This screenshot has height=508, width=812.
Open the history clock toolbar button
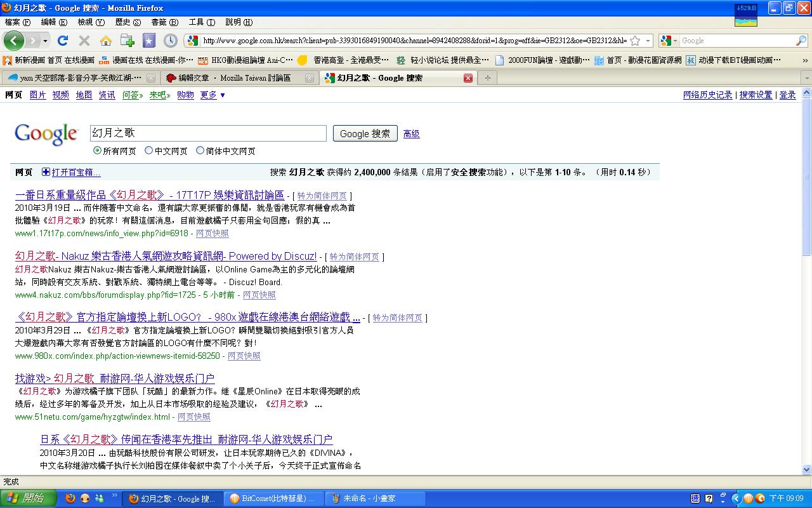[x=170, y=41]
